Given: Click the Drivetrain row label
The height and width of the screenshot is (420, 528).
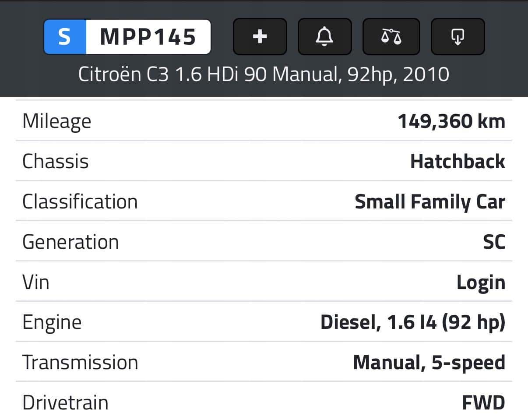Looking at the screenshot, I should click(x=65, y=403).
